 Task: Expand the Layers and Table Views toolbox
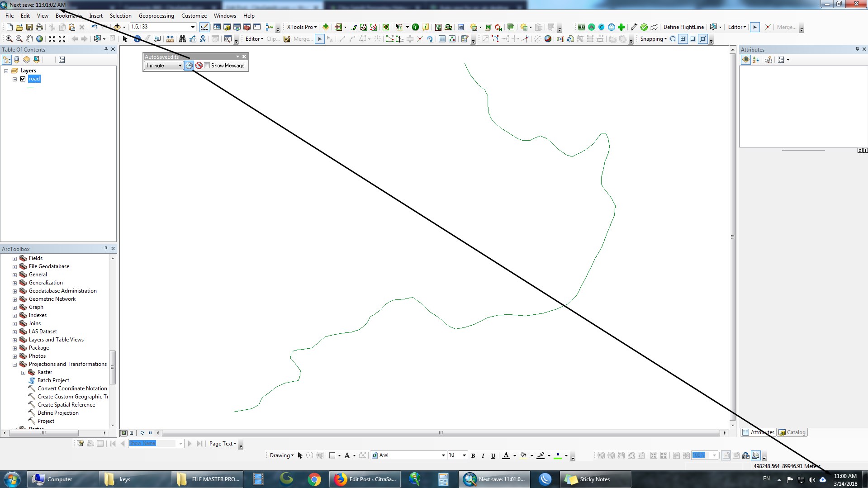pos(14,340)
